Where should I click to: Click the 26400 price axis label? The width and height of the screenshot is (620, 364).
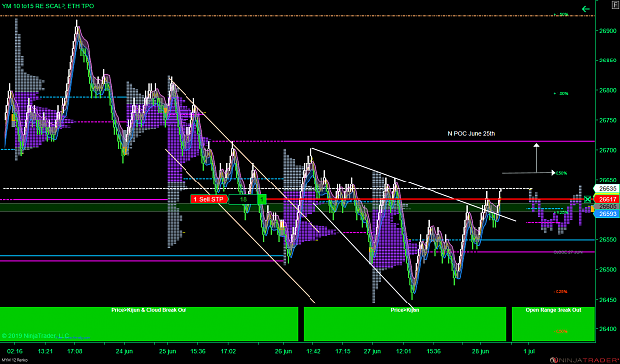pyautogui.click(x=607, y=329)
